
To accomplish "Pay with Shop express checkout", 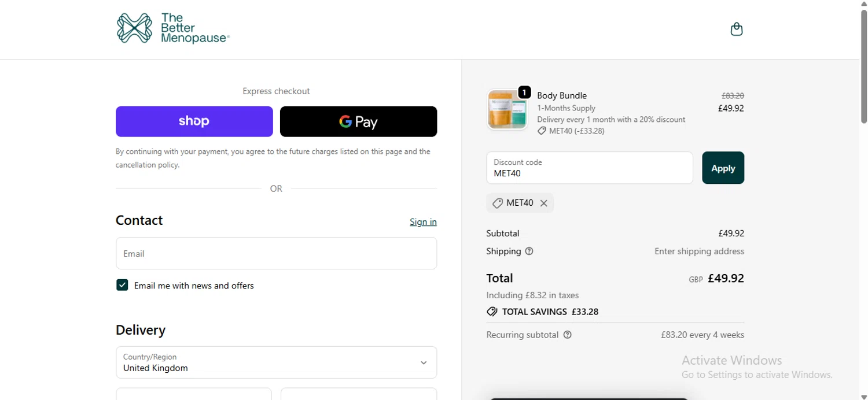I will (x=194, y=121).
